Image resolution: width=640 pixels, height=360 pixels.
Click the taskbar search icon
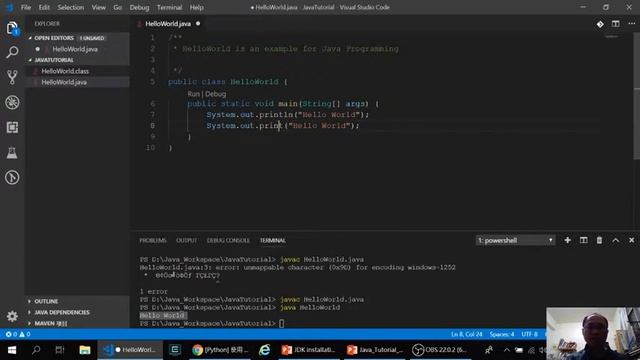(x=36, y=350)
